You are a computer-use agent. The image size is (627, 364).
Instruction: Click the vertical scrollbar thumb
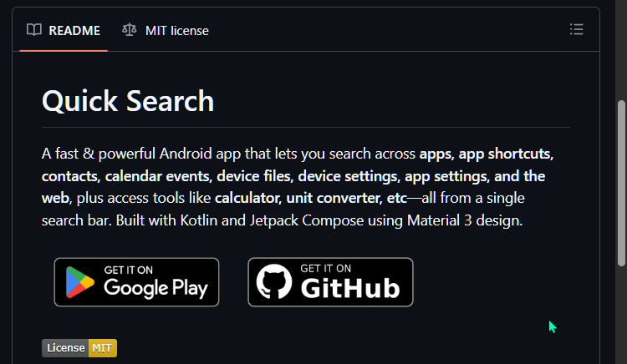620,184
